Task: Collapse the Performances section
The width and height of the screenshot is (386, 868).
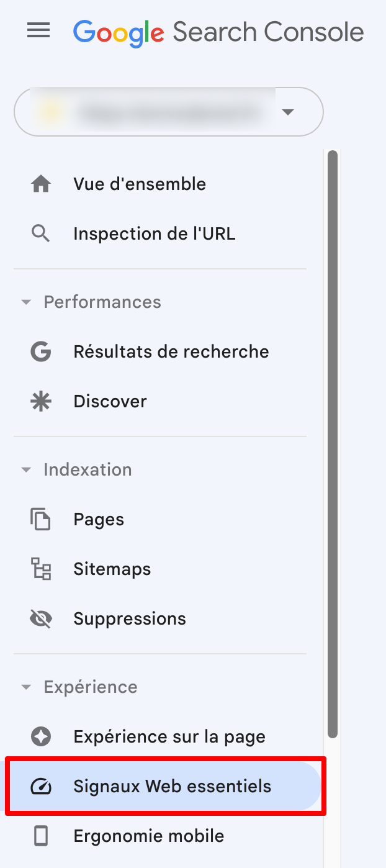Action: (x=26, y=302)
